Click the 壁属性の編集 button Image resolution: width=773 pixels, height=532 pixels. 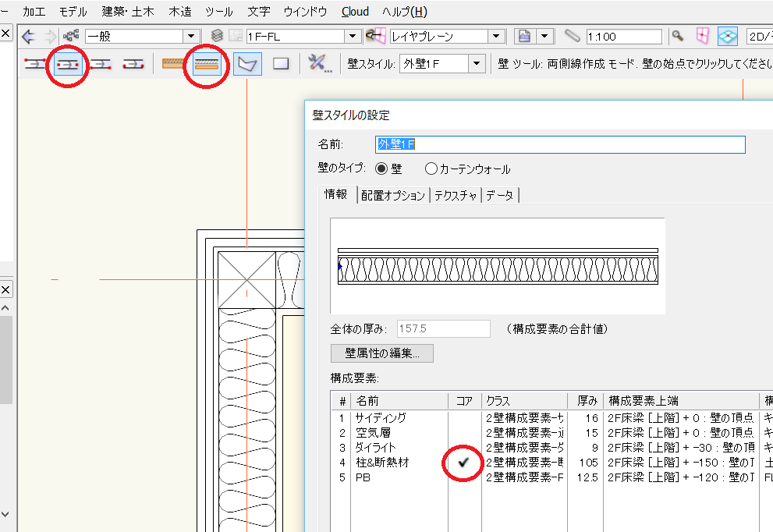click(x=381, y=353)
